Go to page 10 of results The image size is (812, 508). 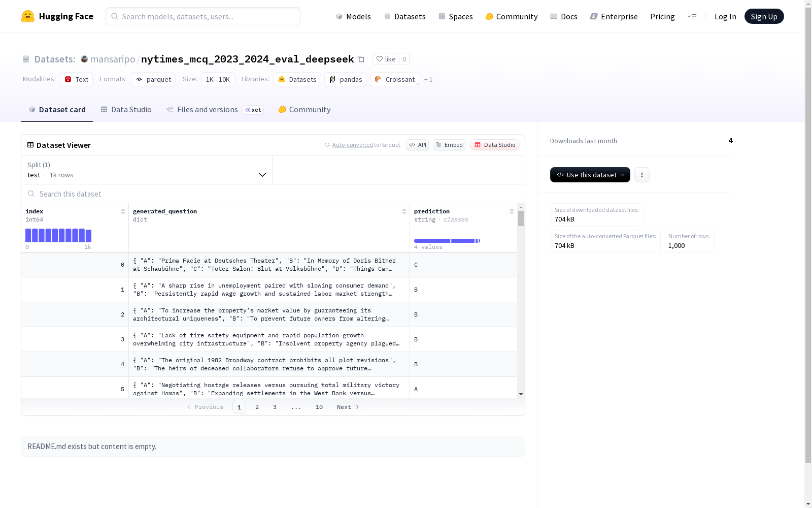click(319, 407)
